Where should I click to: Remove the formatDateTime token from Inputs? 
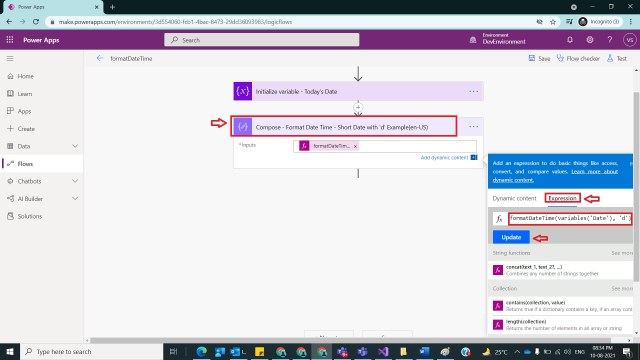coord(355,146)
